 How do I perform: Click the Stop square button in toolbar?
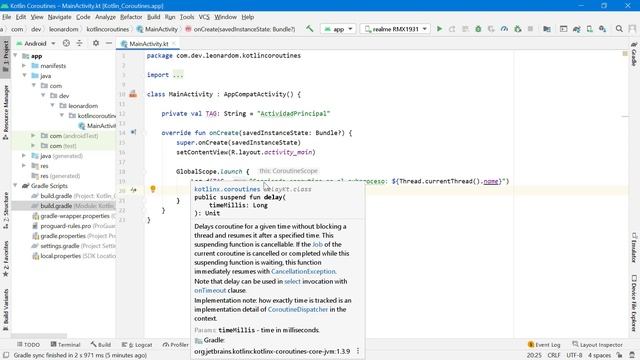(x=530, y=29)
